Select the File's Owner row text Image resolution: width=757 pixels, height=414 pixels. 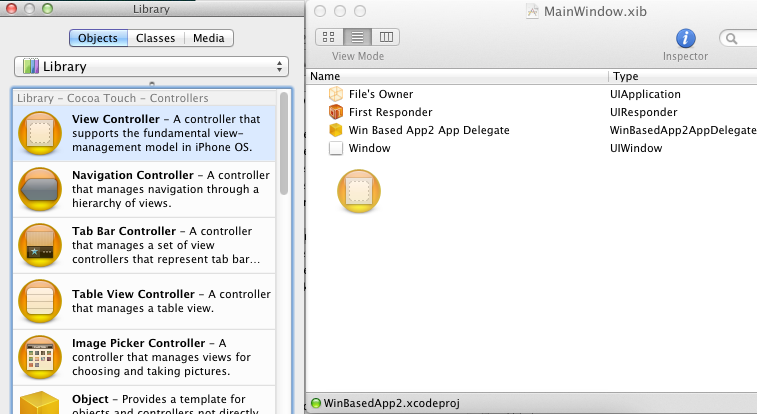(381, 94)
